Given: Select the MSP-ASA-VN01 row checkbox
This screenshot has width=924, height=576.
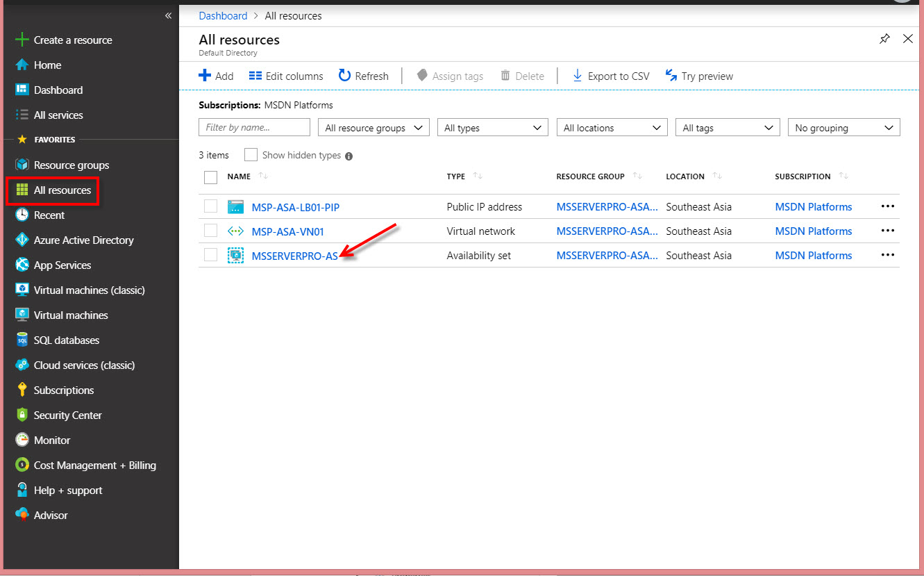Looking at the screenshot, I should coord(210,231).
